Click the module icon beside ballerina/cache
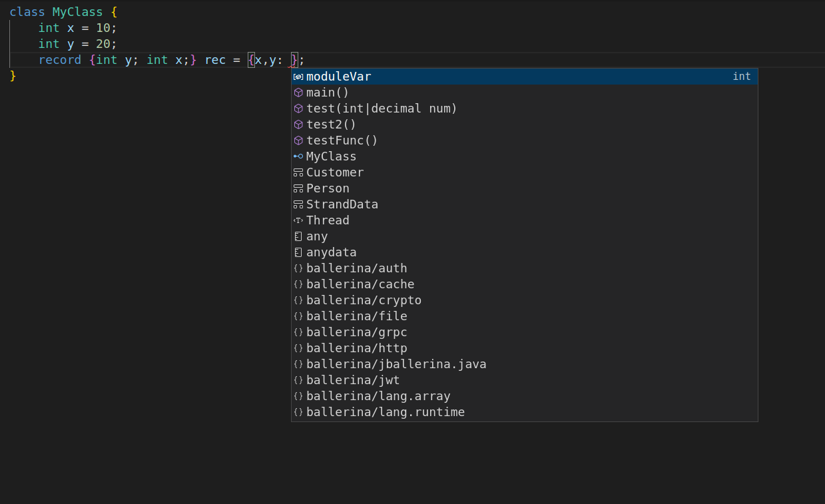 [298, 284]
